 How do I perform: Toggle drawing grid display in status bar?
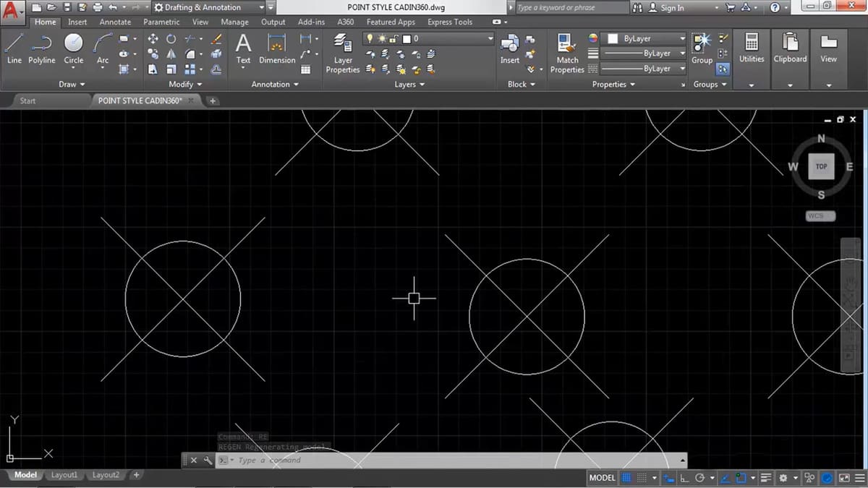627,478
